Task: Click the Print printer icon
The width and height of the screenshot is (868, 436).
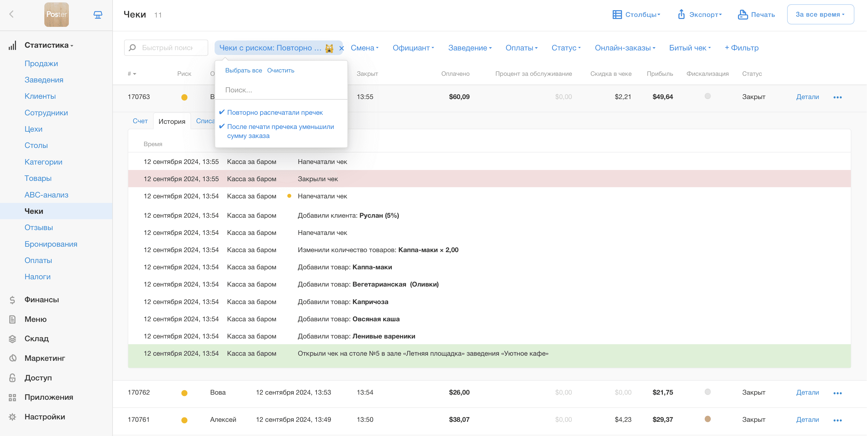Action: 742,14
